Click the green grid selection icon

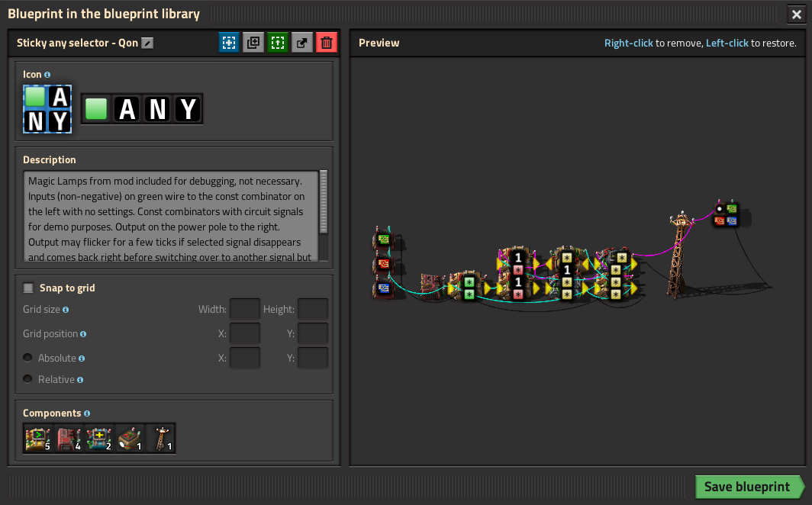coord(278,43)
